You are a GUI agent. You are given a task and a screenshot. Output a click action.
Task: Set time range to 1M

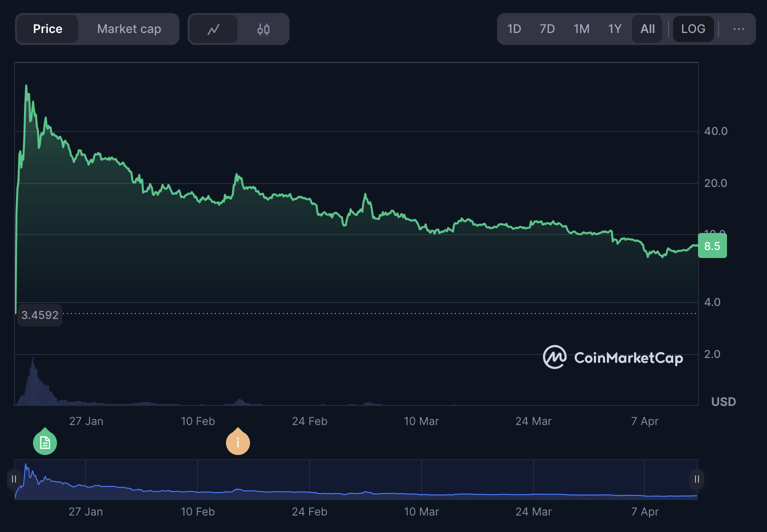coord(581,29)
